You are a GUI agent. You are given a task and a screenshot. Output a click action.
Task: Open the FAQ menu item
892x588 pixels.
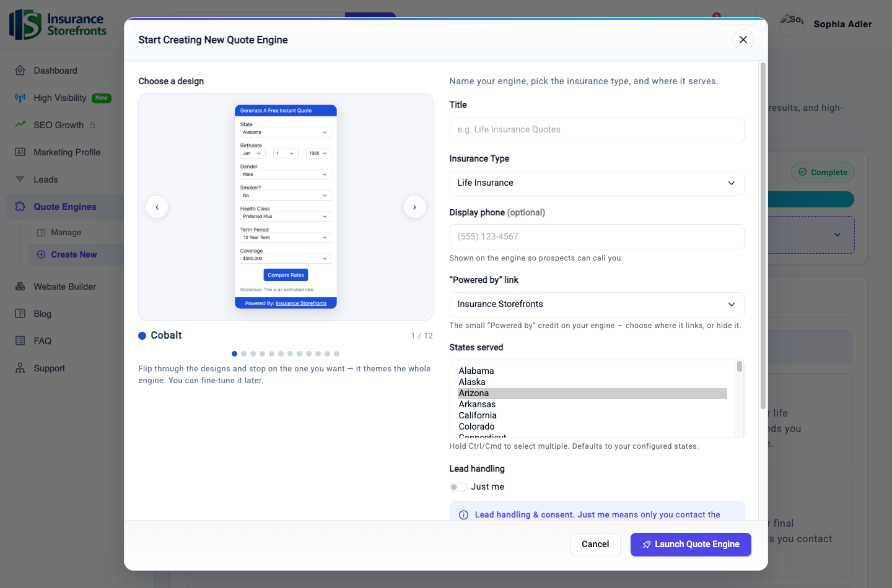[x=42, y=341]
